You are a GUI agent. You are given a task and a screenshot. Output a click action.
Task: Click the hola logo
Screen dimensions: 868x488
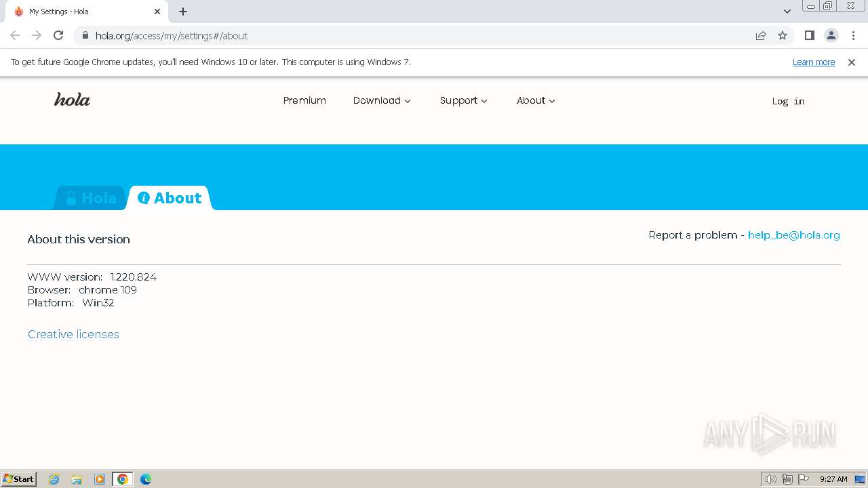point(72,100)
